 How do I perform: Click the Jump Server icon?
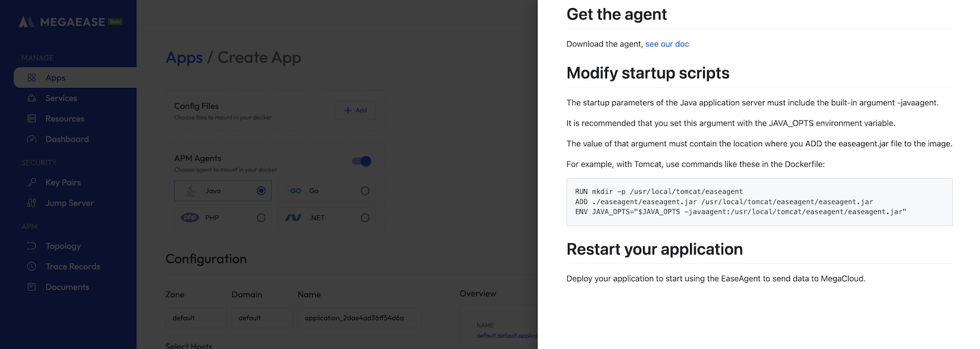coord(31,203)
